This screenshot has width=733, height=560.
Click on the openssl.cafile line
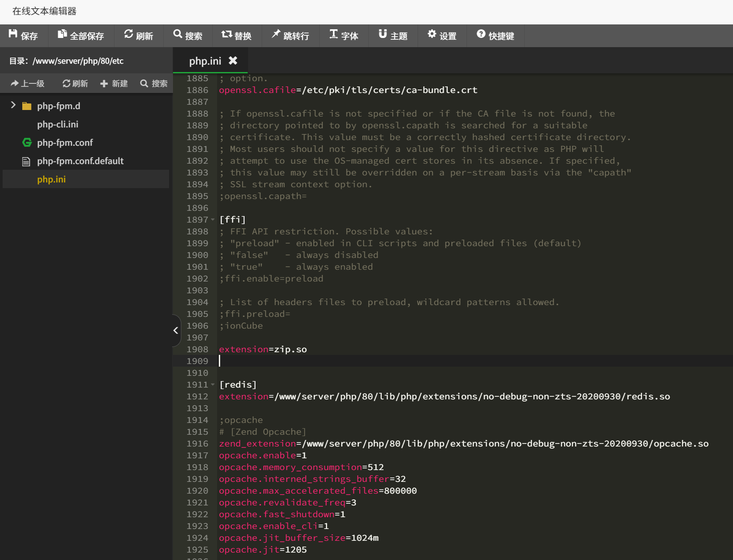click(x=348, y=90)
